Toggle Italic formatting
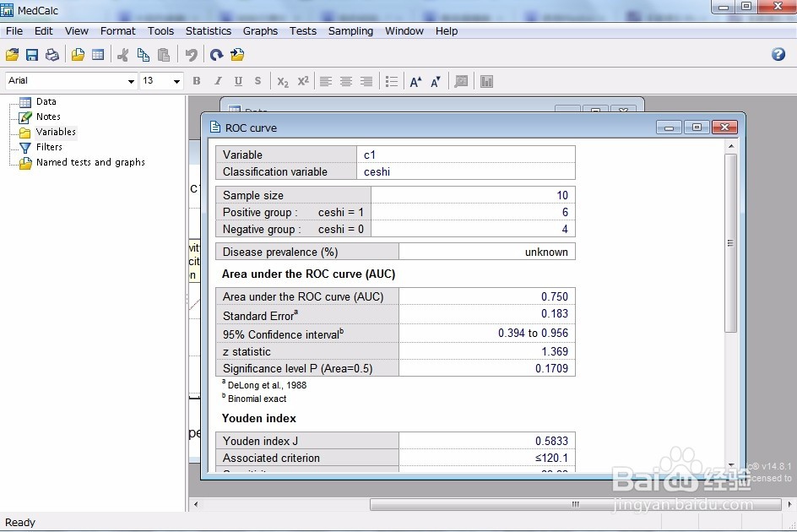This screenshot has height=532, width=797. 218,81
